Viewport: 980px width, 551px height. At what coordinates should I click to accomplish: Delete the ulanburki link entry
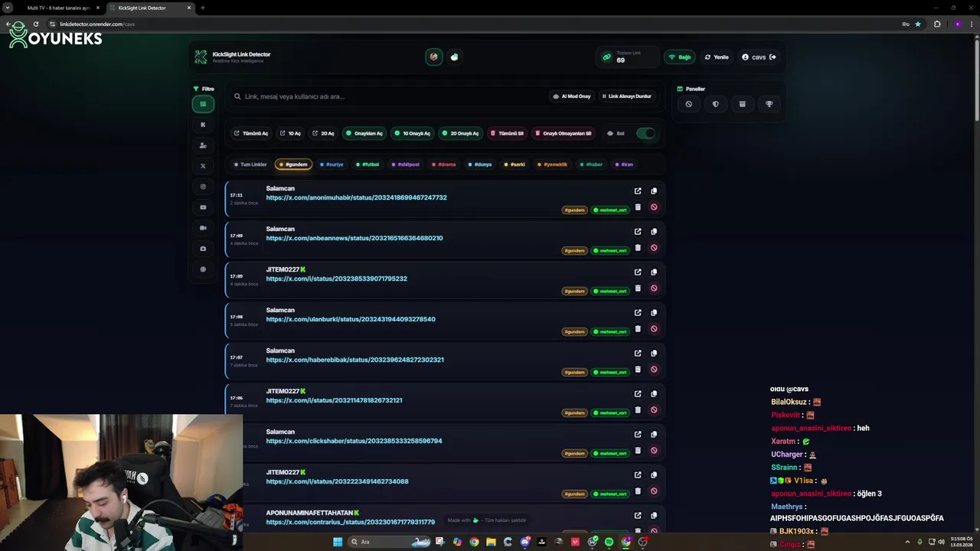(x=638, y=328)
